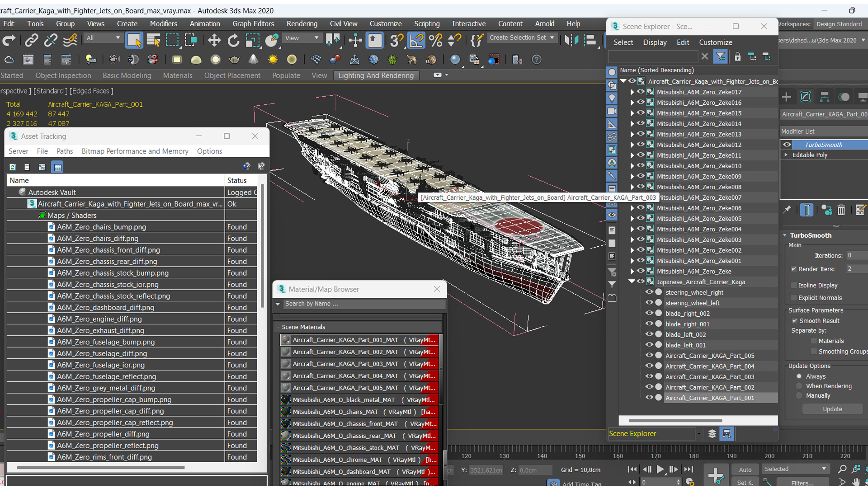The height and width of the screenshot is (488, 868).
Task: Go to the start frame button
Action: point(632,469)
